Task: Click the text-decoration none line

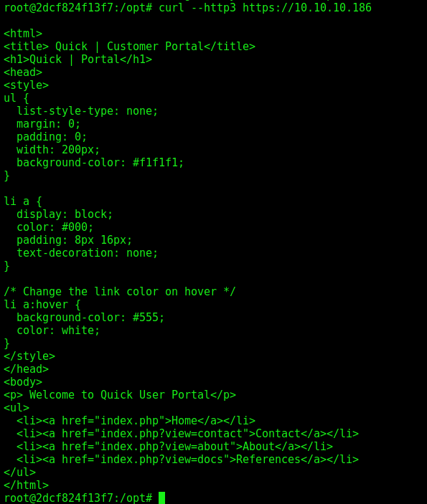Action: coord(88,252)
